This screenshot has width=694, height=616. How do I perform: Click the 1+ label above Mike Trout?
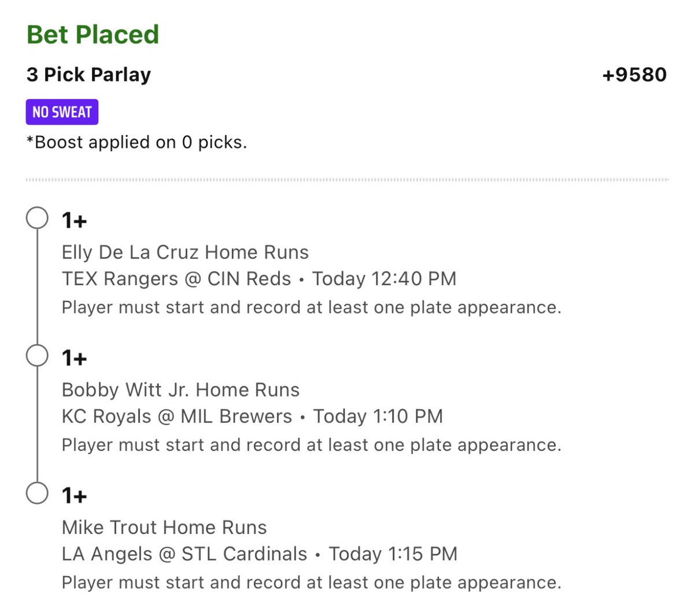point(75,496)
